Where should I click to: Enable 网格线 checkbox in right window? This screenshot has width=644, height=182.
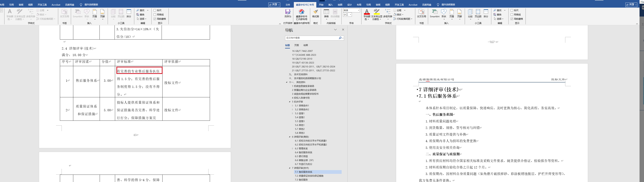[x=512, y=14]
